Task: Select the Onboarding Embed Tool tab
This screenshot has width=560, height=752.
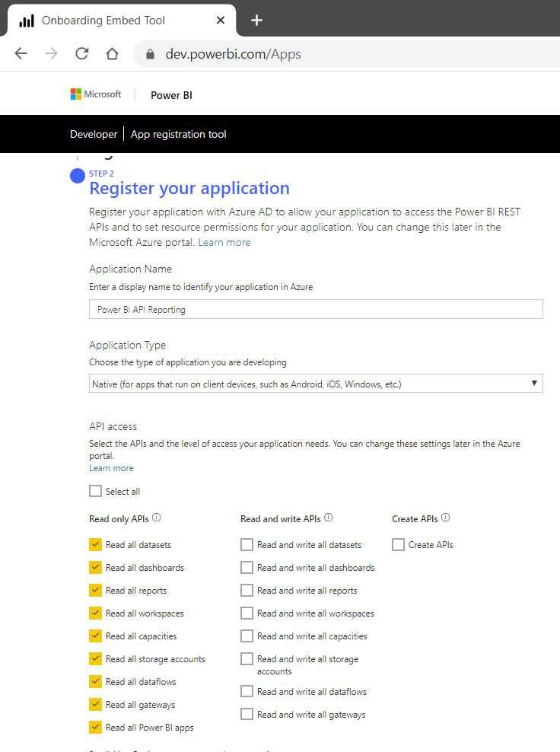Action: (120, 20)
